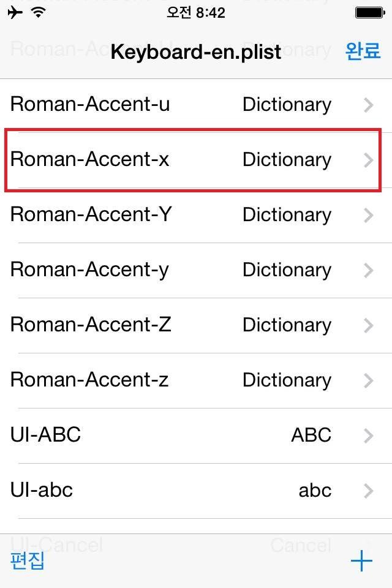392x588 pixels.
Task: Open chevron for uppercase Roman-Accent-Z
Action: click(368, 326)
